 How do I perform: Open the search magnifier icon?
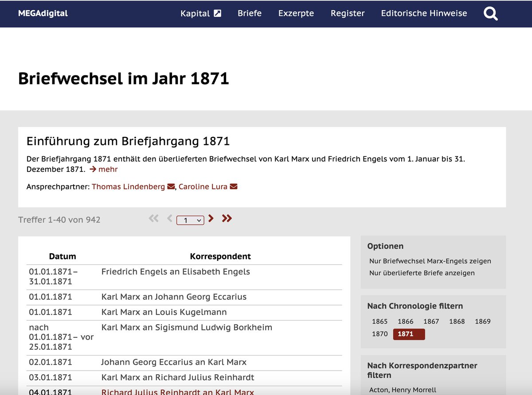[x=491, y=14]
